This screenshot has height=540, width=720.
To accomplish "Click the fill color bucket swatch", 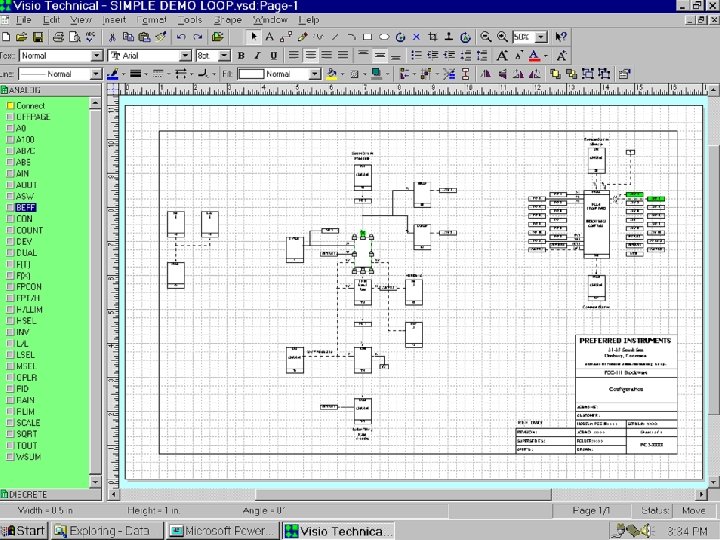I will point(331,74).
